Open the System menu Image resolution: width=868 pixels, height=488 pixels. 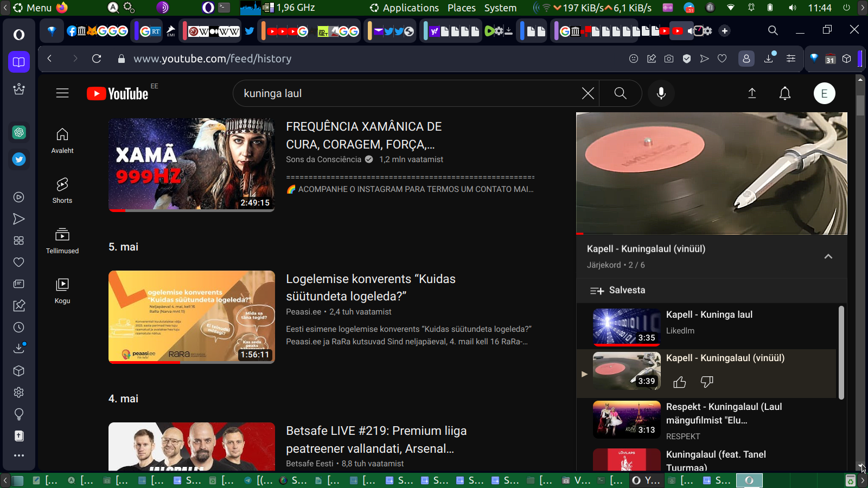pyautogui.click(x=500, y=8)
